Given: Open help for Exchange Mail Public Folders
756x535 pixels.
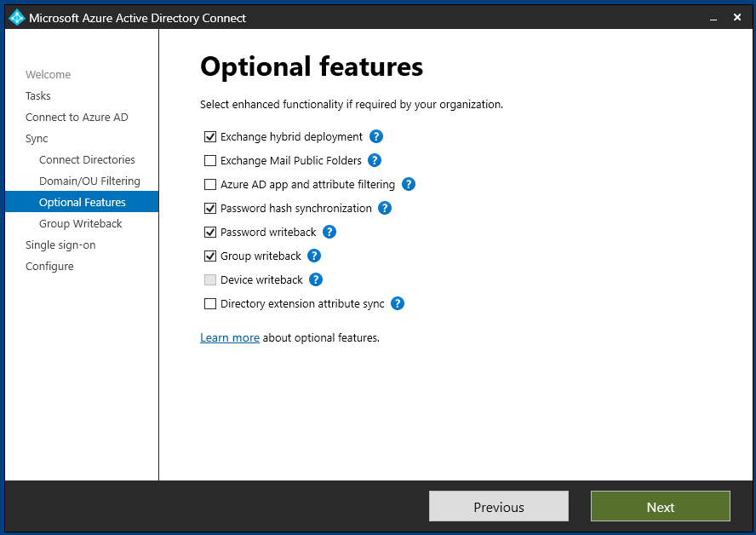Looking at the screenshot, I should tap(375, 160).
